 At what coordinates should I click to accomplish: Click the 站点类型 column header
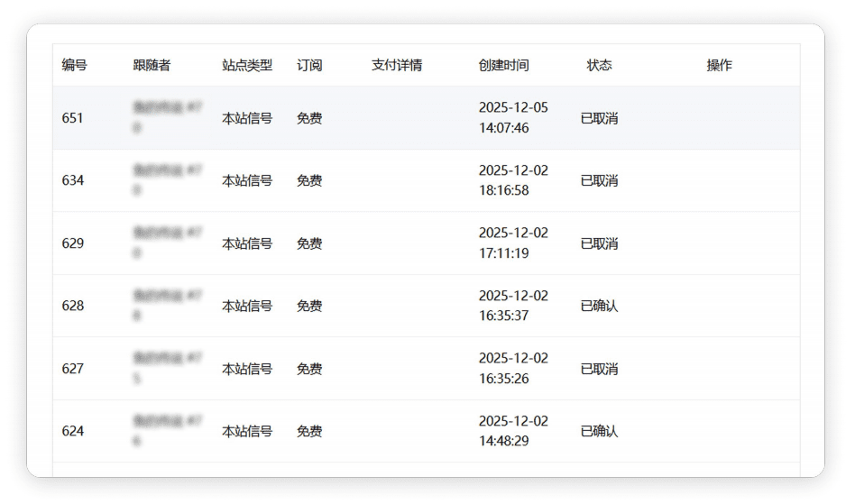pos(247,65)
